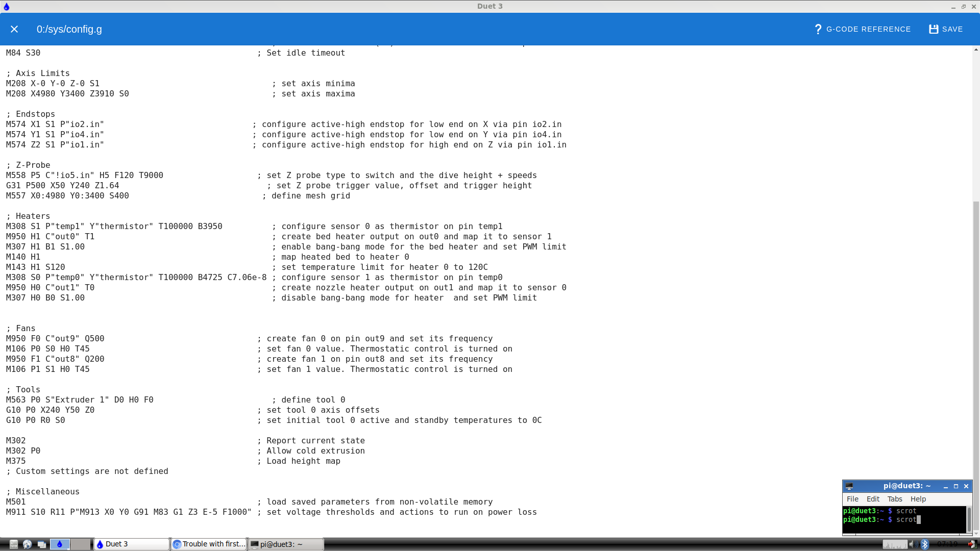
Task: Open the file manager icon in taskbar
Action: 14,544
